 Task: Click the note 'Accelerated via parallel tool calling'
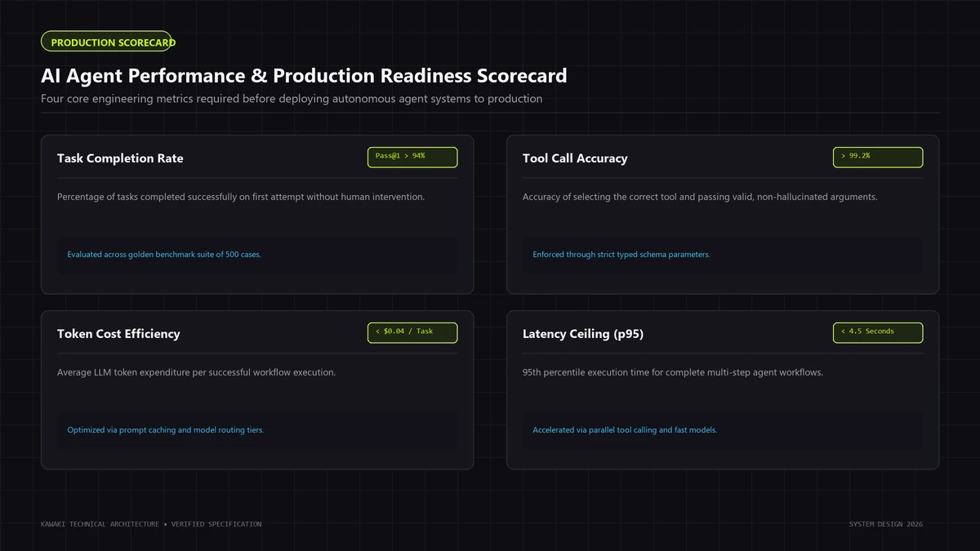(x=625, y=430)
